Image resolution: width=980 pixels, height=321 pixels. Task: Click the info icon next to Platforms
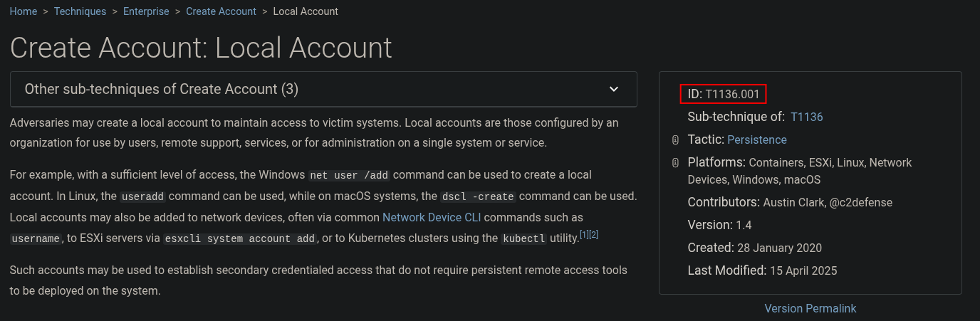tap(676, 162)
